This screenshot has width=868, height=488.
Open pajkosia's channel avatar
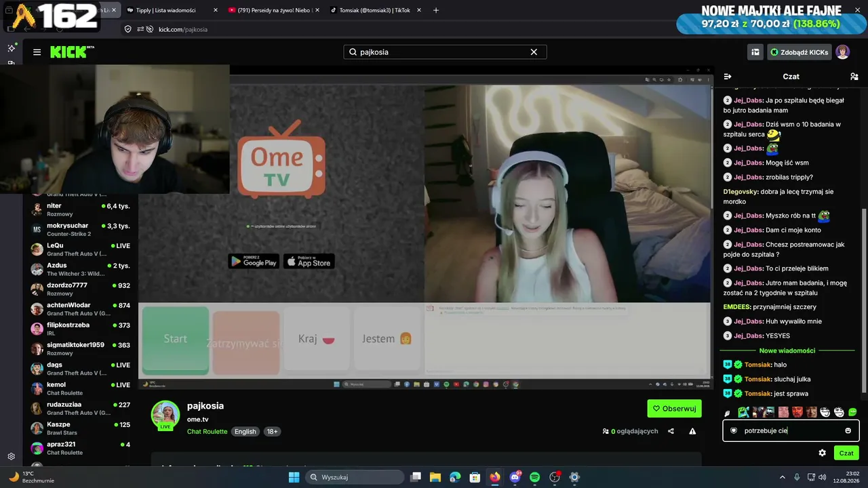[x=165, y=415]
